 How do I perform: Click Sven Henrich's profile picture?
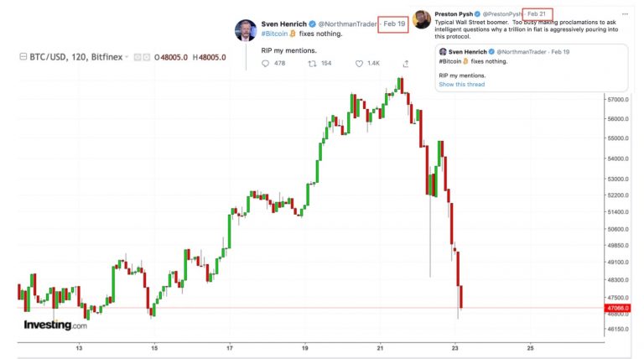tap(246, 30)
